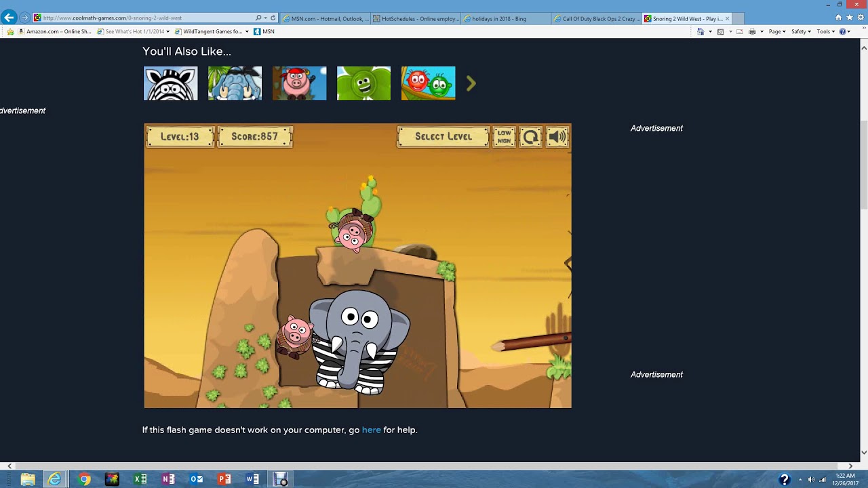Show more suggested games with the arrow

click(x=471, y=83)
